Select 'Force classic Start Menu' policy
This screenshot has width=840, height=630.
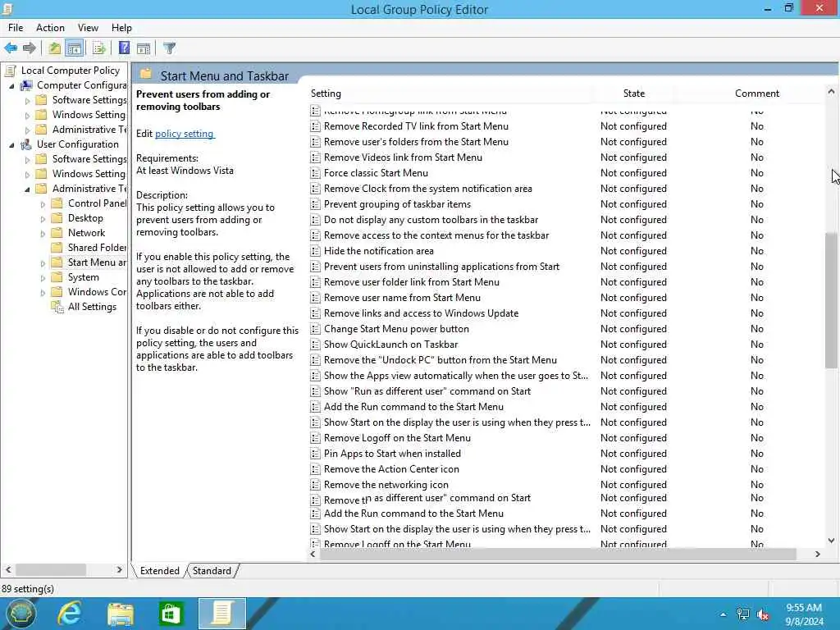point(376,173)
